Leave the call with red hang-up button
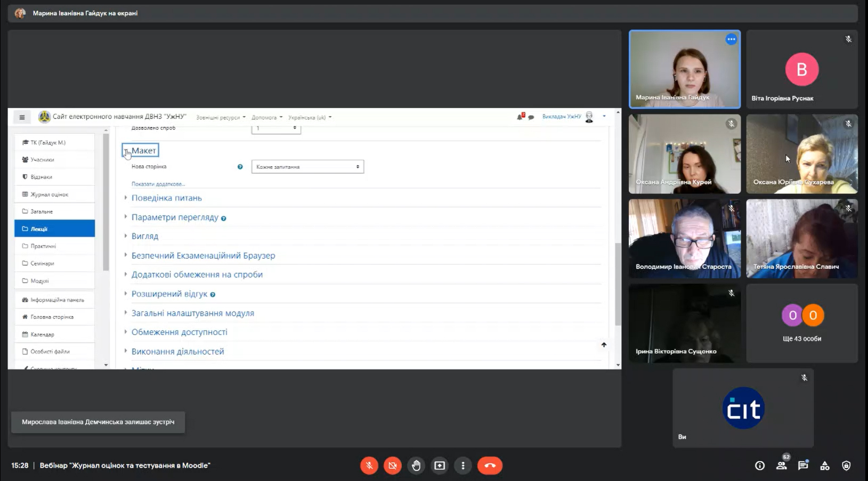868x481 pixels. (x=490, y=466)
